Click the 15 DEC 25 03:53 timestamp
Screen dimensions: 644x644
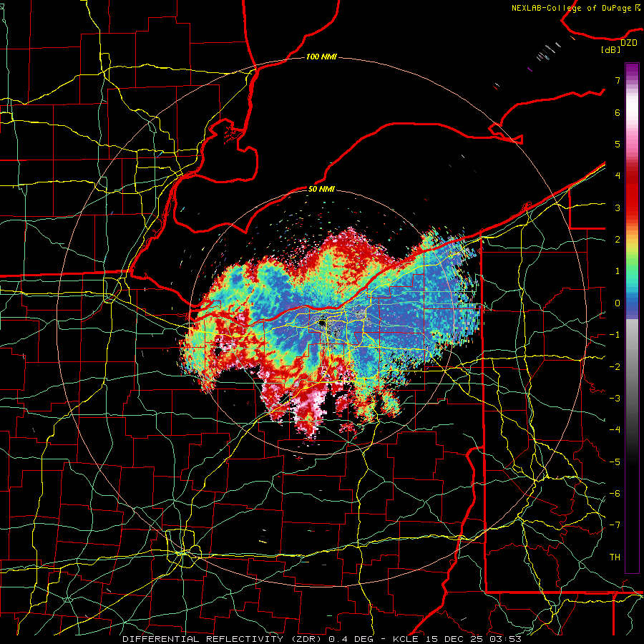pos(472,639)
